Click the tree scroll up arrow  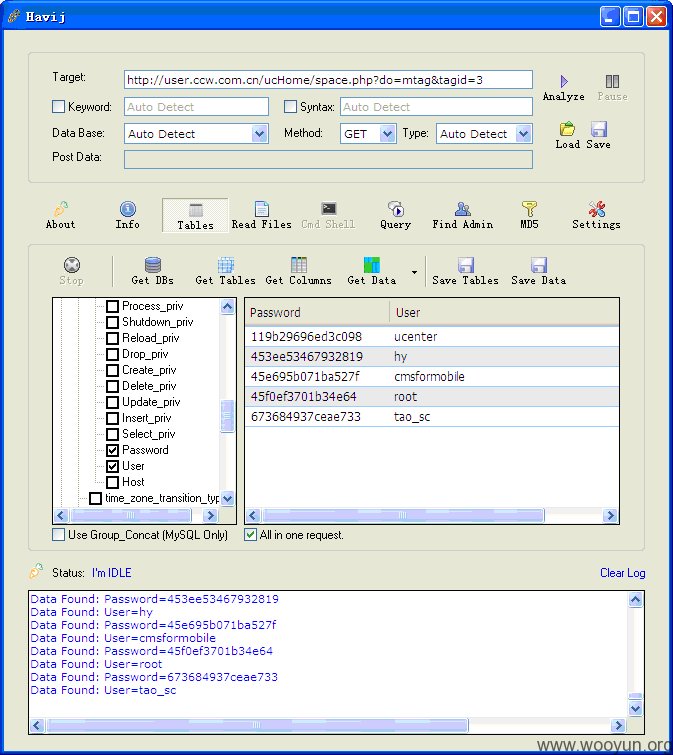(228, 306)
